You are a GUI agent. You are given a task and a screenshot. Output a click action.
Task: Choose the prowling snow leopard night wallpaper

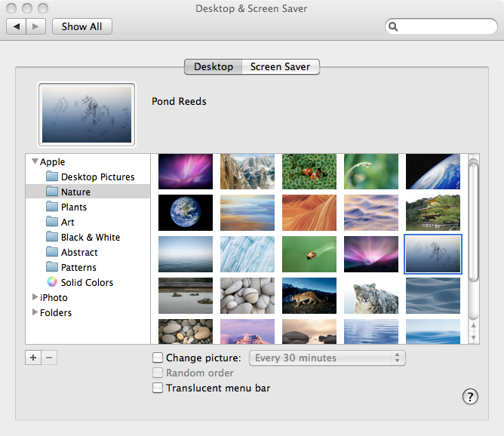[x=309, y=296]
